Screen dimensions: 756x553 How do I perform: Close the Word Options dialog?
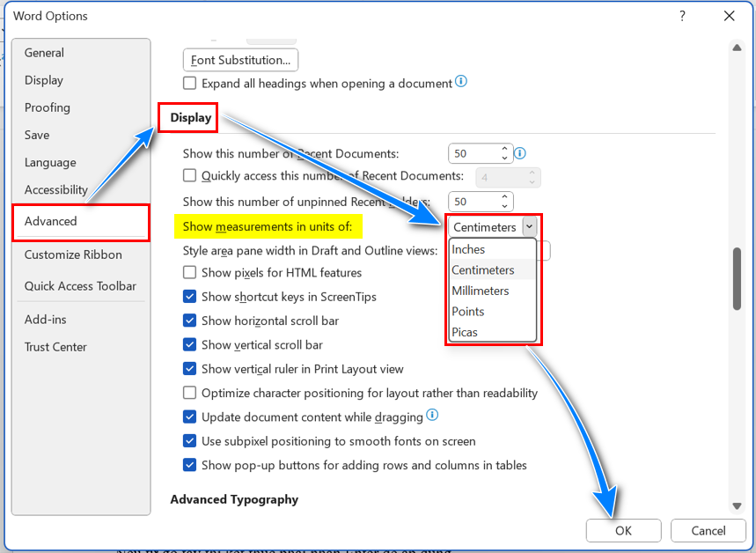(729, 16)
